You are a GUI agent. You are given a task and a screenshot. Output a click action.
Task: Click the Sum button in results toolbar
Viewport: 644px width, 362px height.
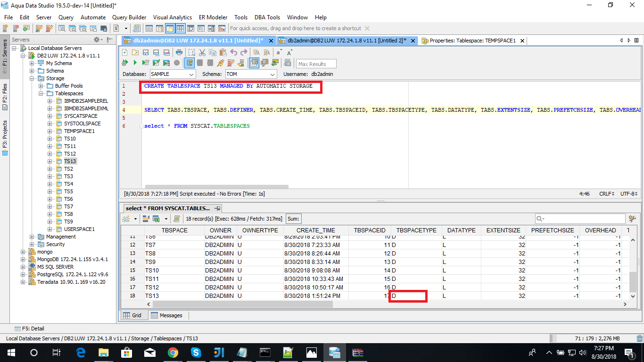293,219
